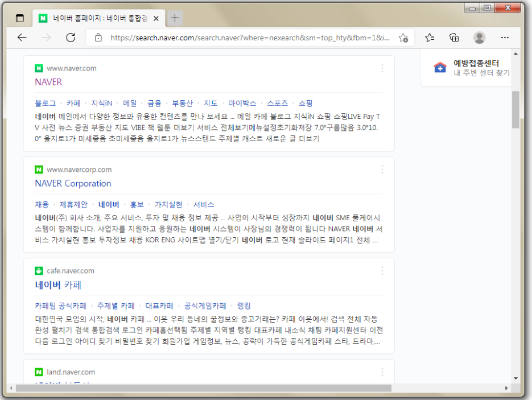Image resolution: width=532 pixels, height=400 pixels.
Task: Open the www.navercorp.com URL link
Action: (x=79, y=170)
